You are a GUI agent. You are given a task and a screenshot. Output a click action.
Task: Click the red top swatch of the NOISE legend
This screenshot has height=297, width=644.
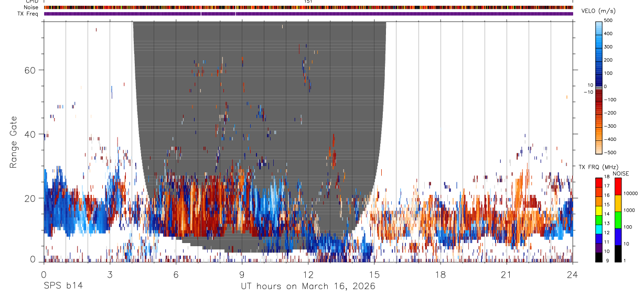click(x=617, y=185)
